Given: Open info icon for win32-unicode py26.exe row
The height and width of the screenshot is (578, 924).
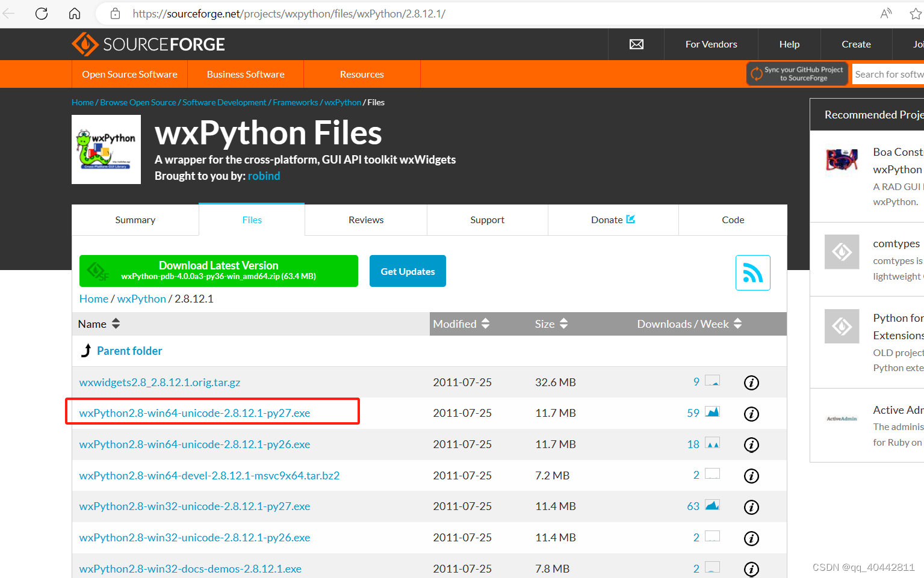Looking at the screenshot, I should click(x=751, y=538).
